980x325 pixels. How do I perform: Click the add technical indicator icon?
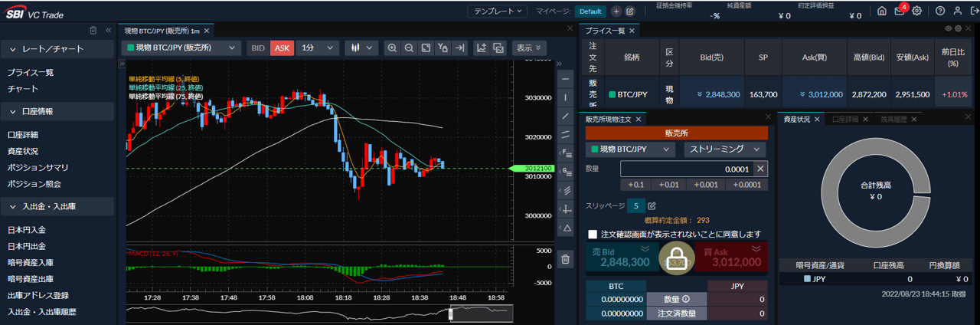482,48
